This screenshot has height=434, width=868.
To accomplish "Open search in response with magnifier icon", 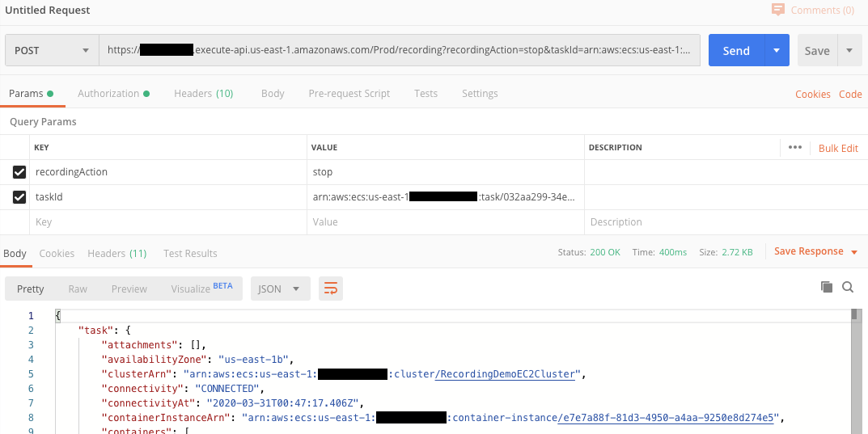I will coord(848,286).
